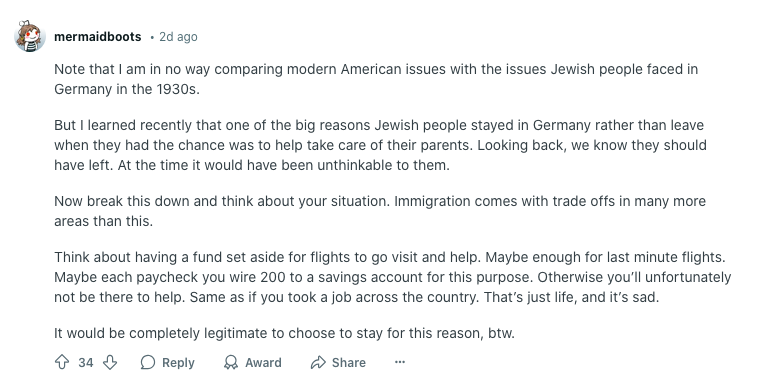Downvote the mermaidboots comment
Image resolution: width=773 pixels, height=383 pixels.
(110, 363)
